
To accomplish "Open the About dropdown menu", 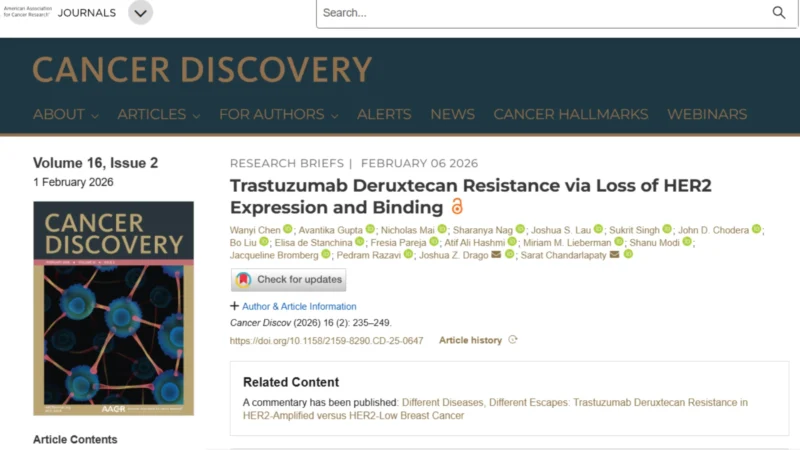I will pyautogui.click(x=65, y=114).
